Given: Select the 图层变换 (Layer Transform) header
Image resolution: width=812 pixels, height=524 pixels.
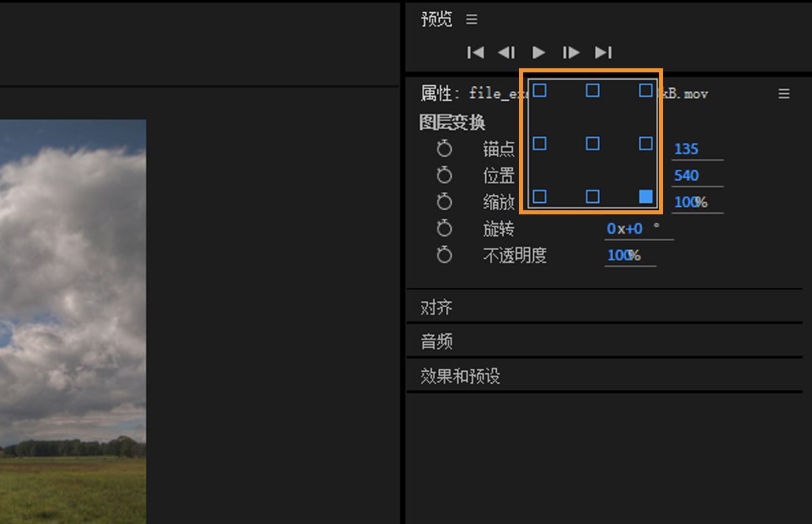Looking at the screenshot, I should (x=452, y=122).
